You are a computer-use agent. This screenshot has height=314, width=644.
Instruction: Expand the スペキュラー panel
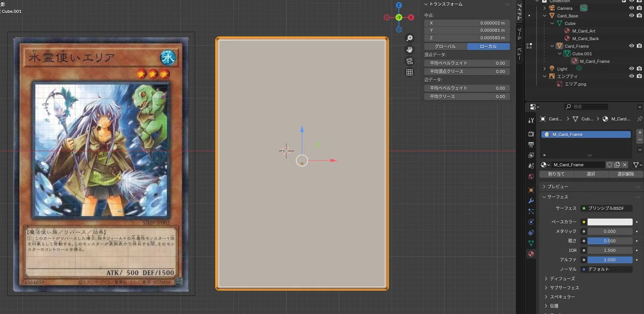[546, 297]
